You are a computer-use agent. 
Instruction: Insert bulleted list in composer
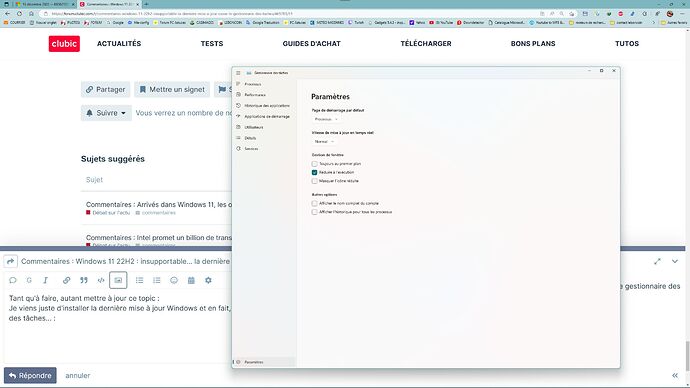coord(139,280)
